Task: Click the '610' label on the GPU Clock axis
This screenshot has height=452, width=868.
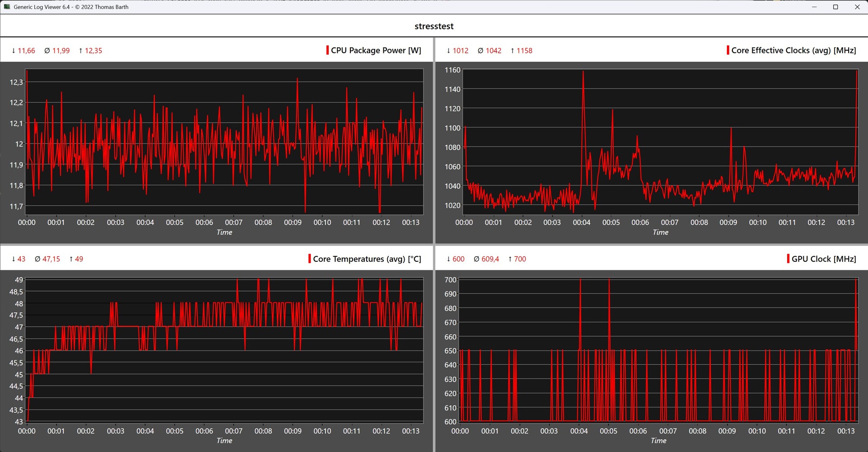Action: (x=451, y=408)
